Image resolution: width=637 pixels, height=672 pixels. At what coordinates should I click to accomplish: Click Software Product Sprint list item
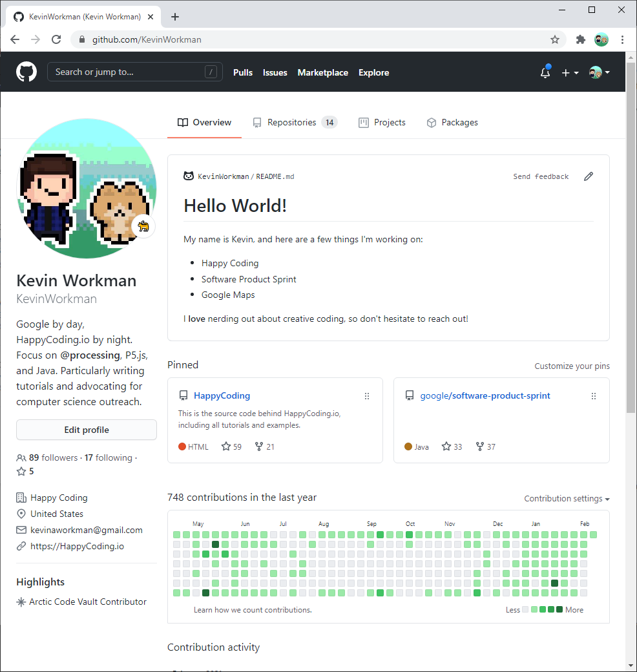[x=249, y=279]
